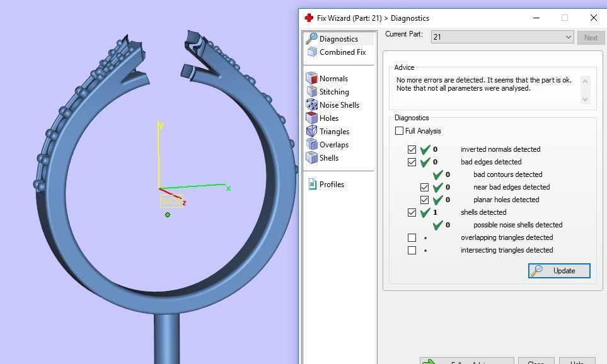This screenshot has height=364, width=607.
Task: Click the 'shells detected' label
Action: point(483,212)
